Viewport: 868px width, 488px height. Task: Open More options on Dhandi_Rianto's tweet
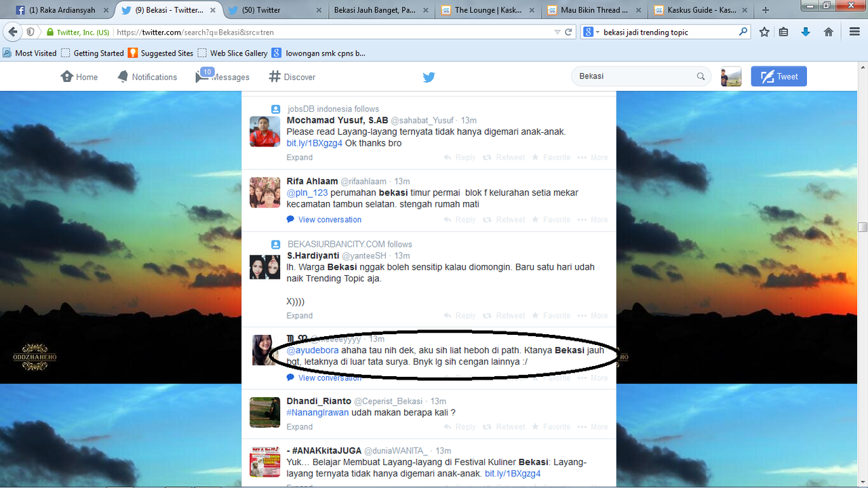click(593, 427)
